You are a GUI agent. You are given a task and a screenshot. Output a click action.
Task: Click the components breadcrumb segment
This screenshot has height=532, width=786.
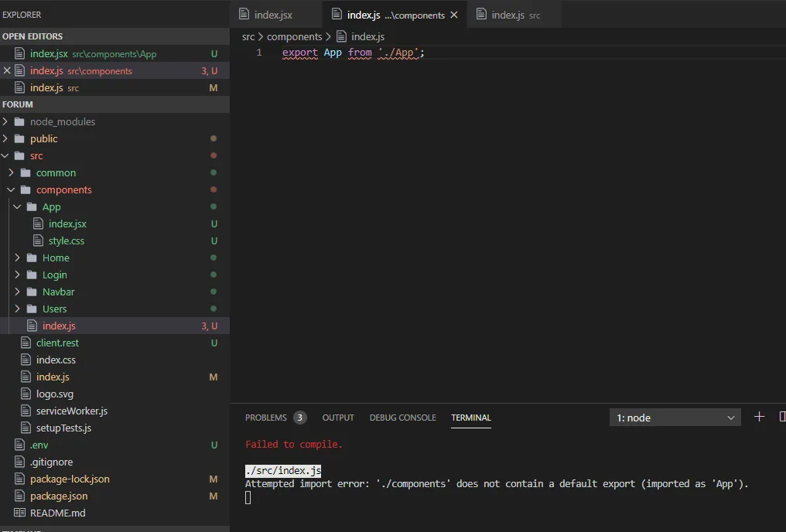tap(294, 36)
